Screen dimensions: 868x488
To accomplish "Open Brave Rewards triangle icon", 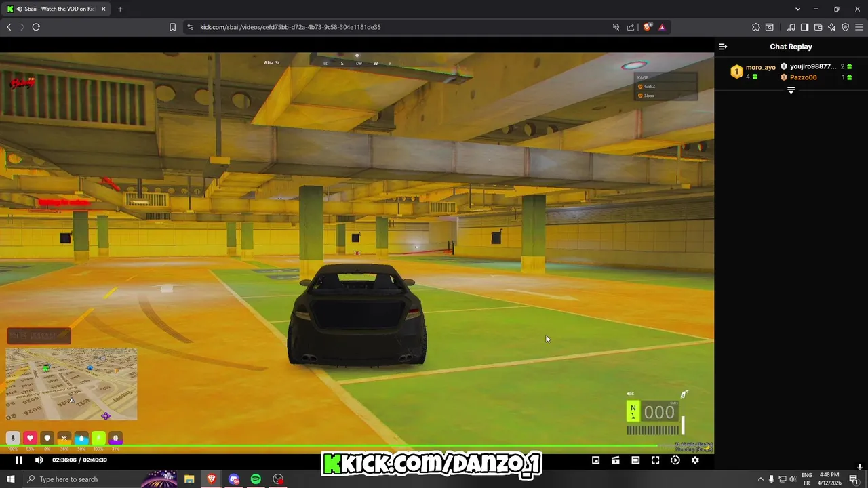I will coord(662,27).
